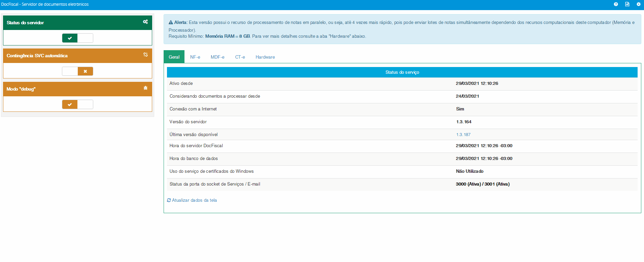Click the Status do servidor panel title
Viewport: 644px width, 262px height.
pyautogui.click(x=25, y=23)
